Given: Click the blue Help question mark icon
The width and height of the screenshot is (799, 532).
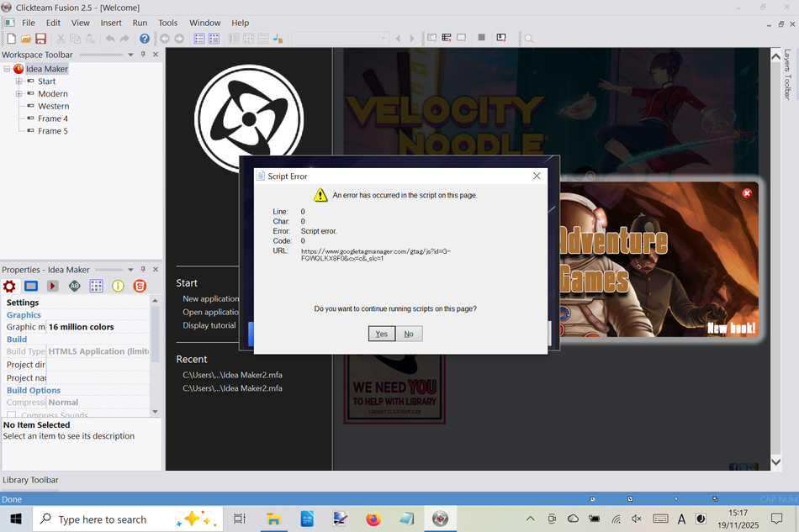Looking at the screenshot, I should 145,39.
